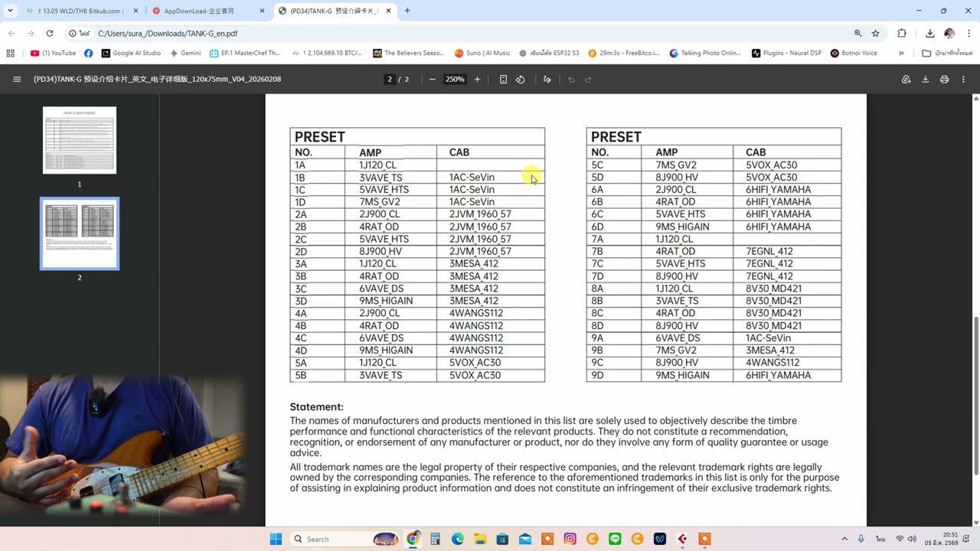
Task: Bookmark this tab with the star
Action: tap(875, 34)
